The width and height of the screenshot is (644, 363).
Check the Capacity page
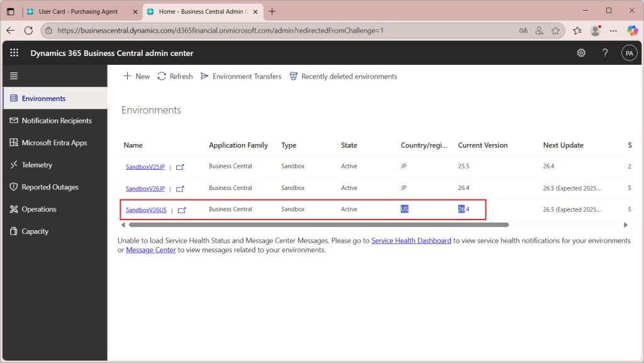(55, 231)
